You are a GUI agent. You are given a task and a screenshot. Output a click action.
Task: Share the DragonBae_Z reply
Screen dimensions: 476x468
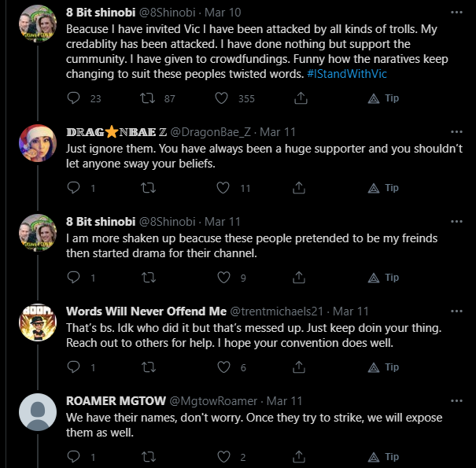point(299,188)
